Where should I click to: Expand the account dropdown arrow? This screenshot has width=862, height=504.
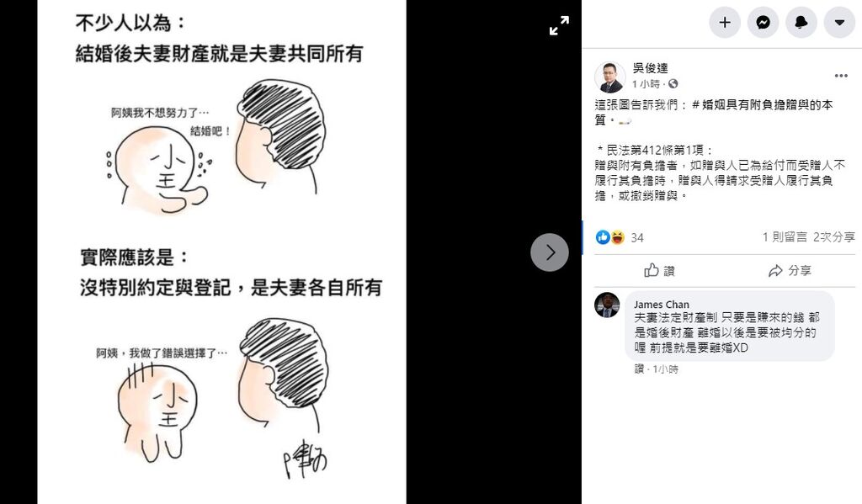(839, 22)
